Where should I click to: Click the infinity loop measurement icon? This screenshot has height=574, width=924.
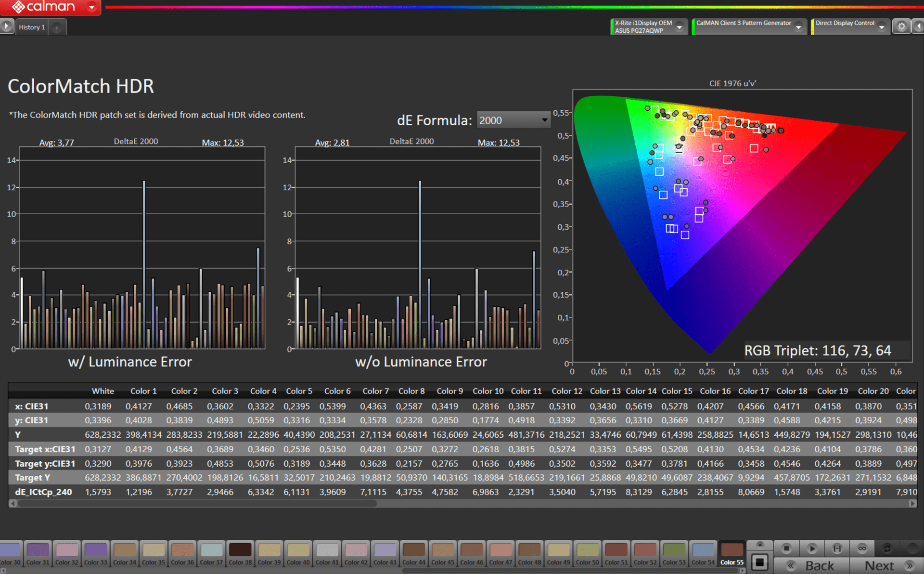(862, 548)
